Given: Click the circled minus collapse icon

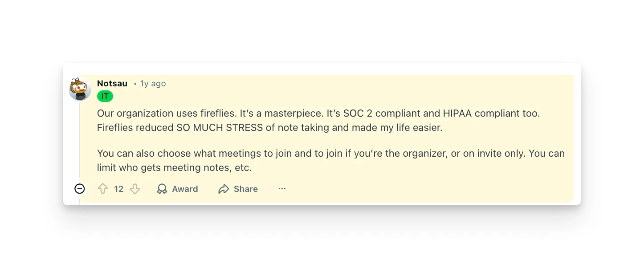Looking at the screenshot, I should tap(80, 189).
